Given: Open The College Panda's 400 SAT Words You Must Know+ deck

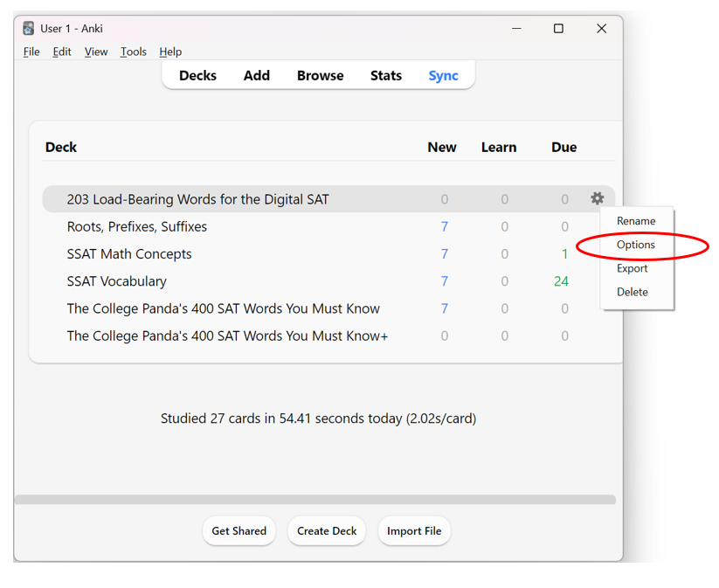Looking at the screenshot, I should click(x=227, y=336).
